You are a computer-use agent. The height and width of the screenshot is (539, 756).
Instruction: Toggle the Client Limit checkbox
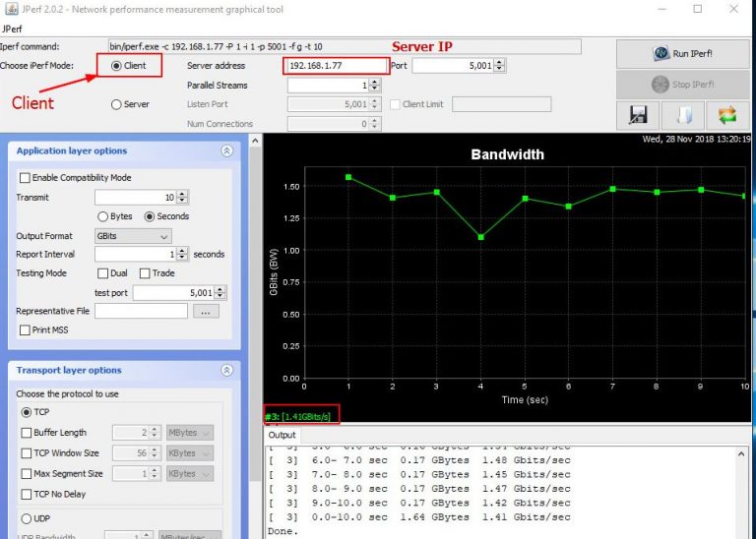tap(395, 104)
